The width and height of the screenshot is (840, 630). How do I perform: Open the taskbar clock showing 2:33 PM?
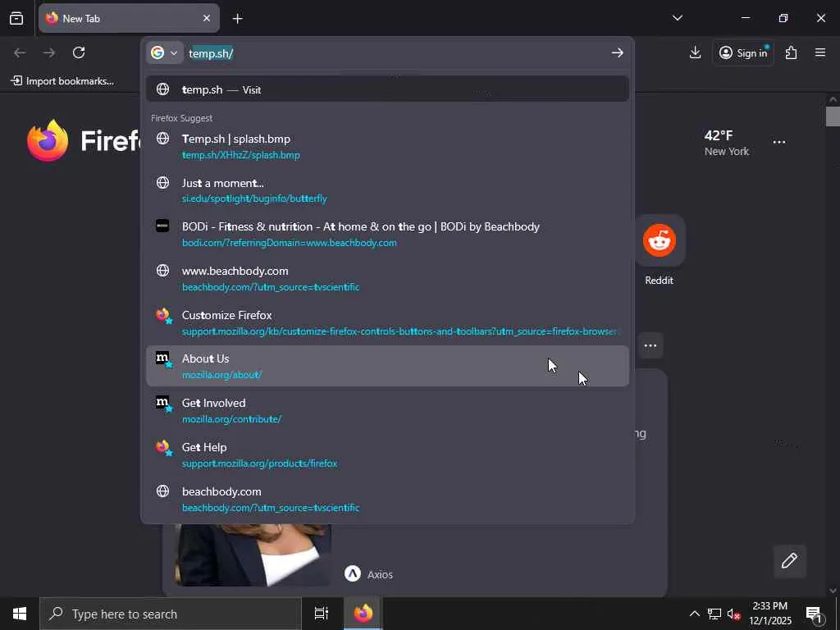(x=769, y=614)
